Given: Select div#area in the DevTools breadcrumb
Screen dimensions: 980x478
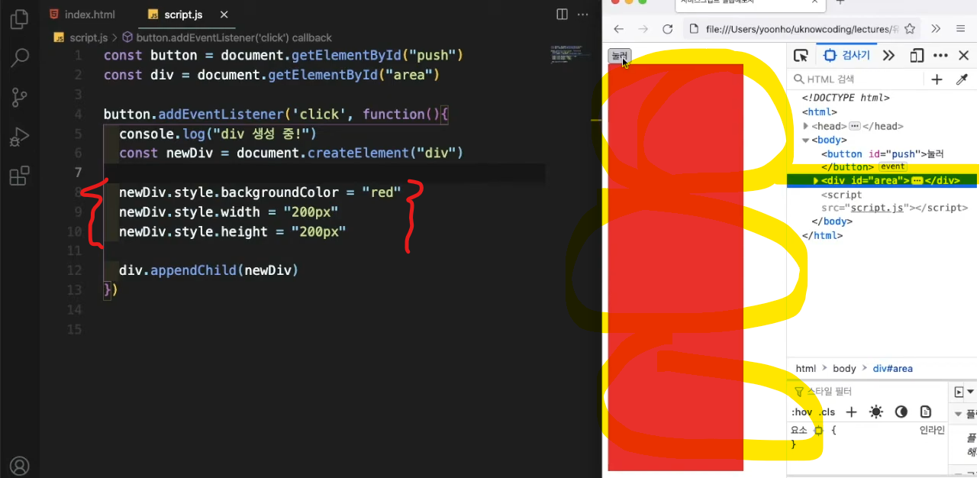Looking at the screenshot, I should [x=893, y=369].
